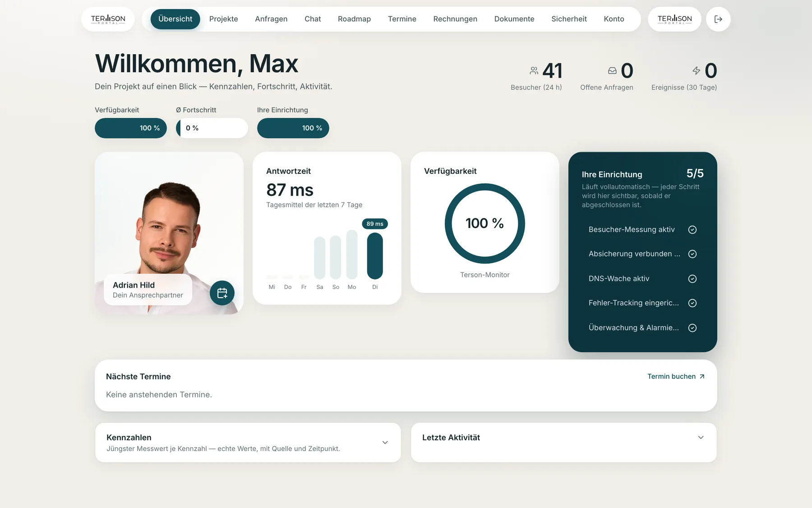
Task: Expand the Kennzahlen section chevron
Action: (x=385, y=443)
